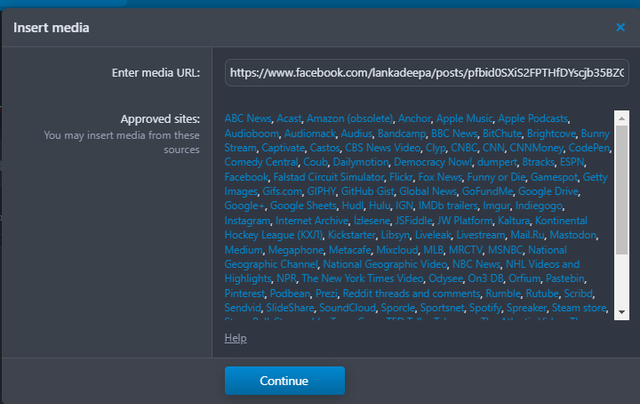
Task: Open the MSNBC link
Action: [x=505, y=250]
